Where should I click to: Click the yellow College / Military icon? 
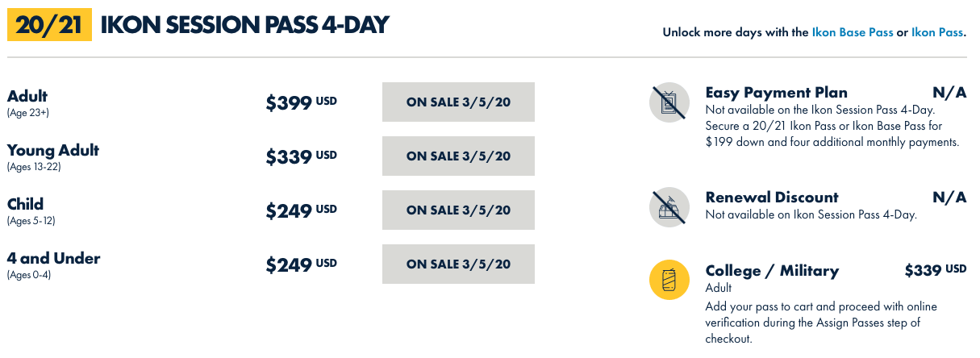click(669, 280)
